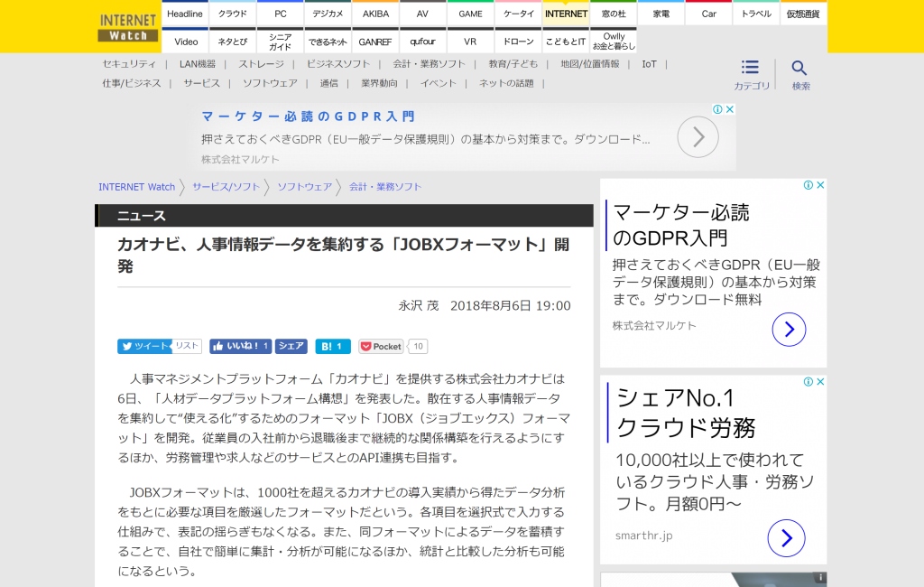924x587 pixels.
Task: Open the Owlly お金と暮らし tab
Action: point(614,42)
